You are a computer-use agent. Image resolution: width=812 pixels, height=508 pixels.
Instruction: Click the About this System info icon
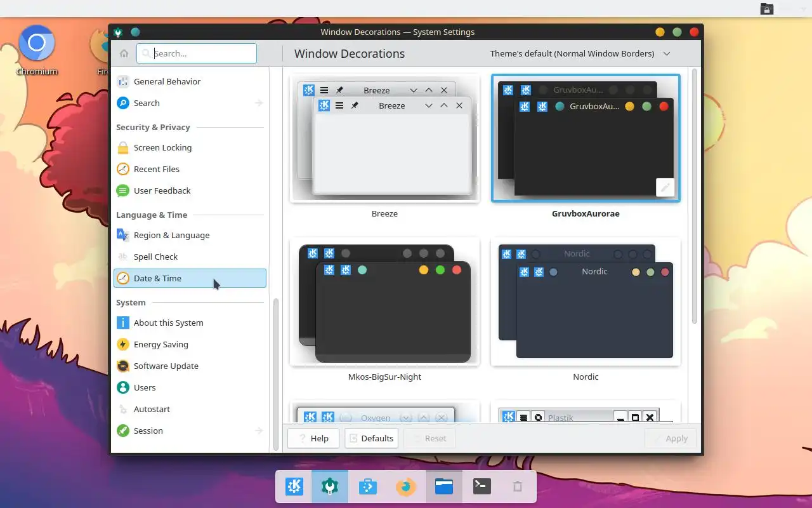123,323
